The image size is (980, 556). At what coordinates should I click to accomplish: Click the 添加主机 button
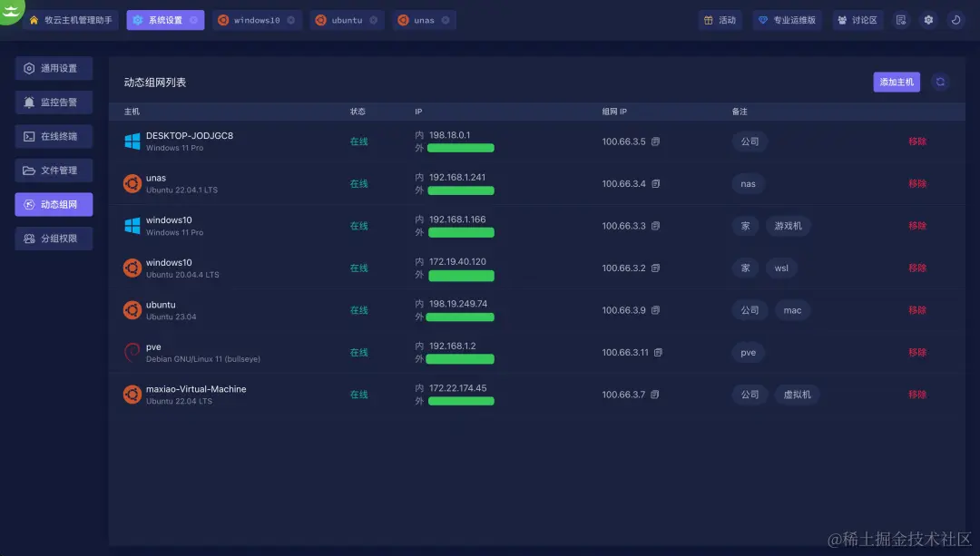(x=897, y=82)
